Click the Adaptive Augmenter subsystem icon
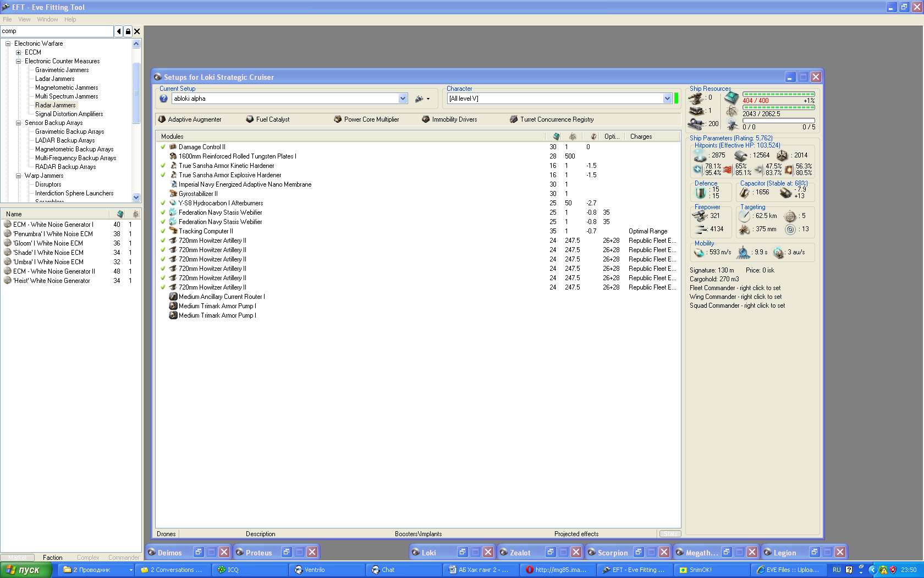The width and height of the screenshot is (924, 578). click(x=162, y=119)
